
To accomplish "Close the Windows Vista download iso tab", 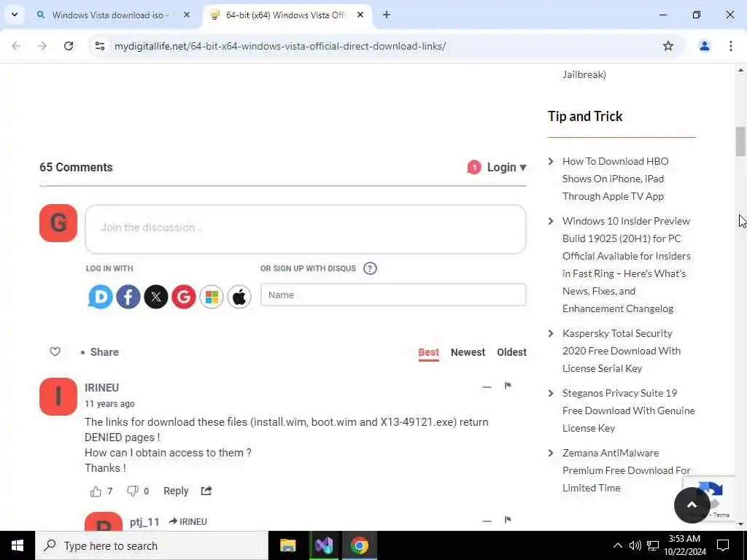I will pos(187,15).
